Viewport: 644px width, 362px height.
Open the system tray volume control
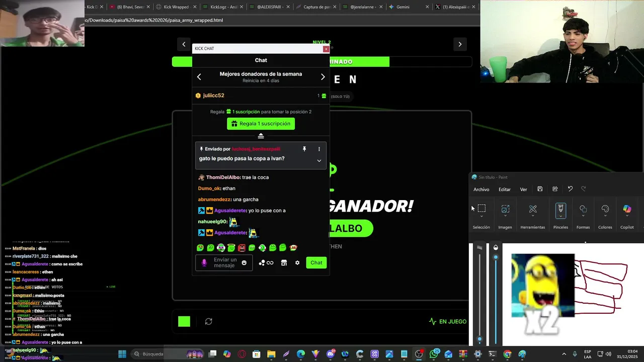pos(608,354)
